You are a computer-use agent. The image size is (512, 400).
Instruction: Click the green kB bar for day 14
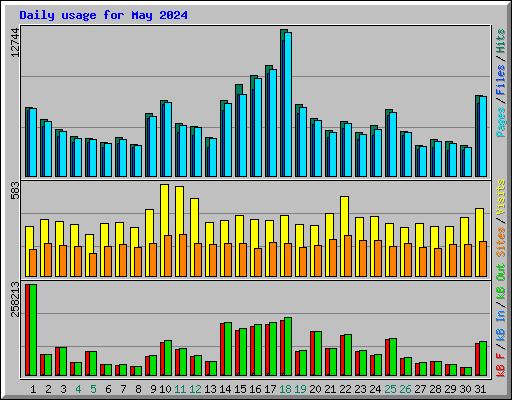coord(228,349)
